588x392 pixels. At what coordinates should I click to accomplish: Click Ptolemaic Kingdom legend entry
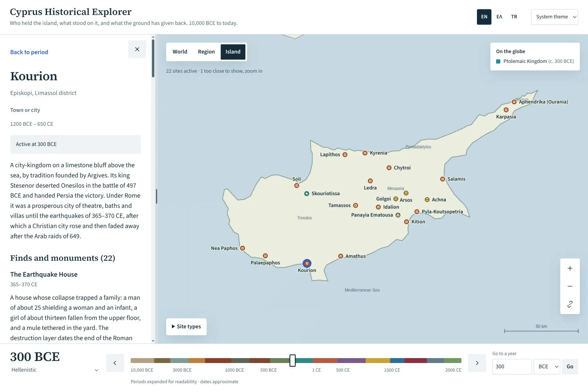tap(535, 61)
